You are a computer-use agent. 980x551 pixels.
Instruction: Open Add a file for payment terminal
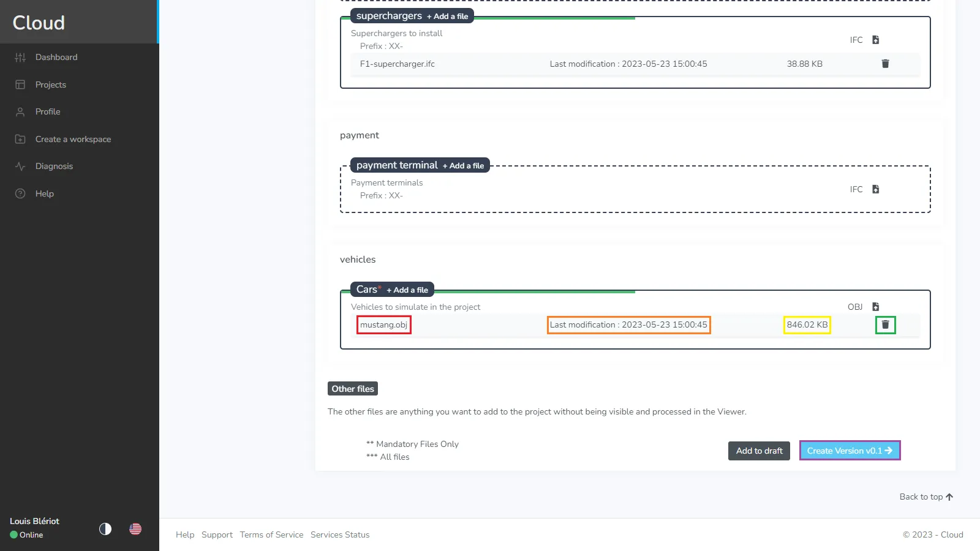pos(464,165)
